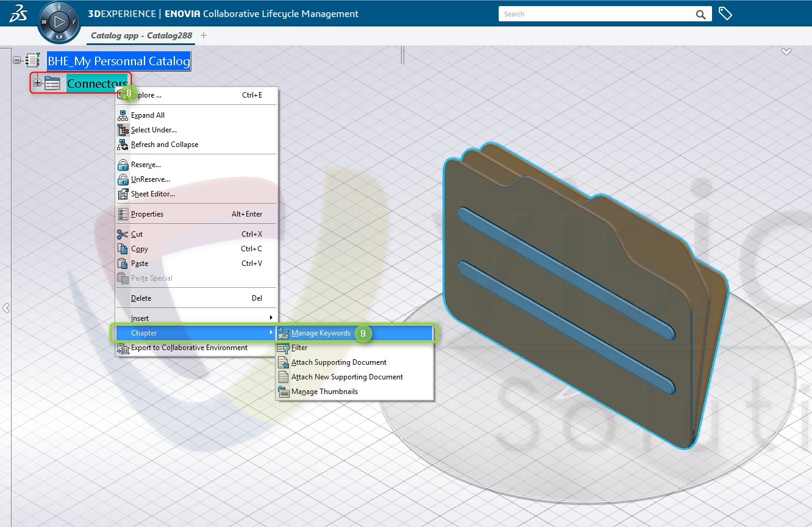This screenshot has width=812, height=527.
Task: Choose Manage Thumbnails submenu item
Action: pyautogui.click(x=355, y=392)
